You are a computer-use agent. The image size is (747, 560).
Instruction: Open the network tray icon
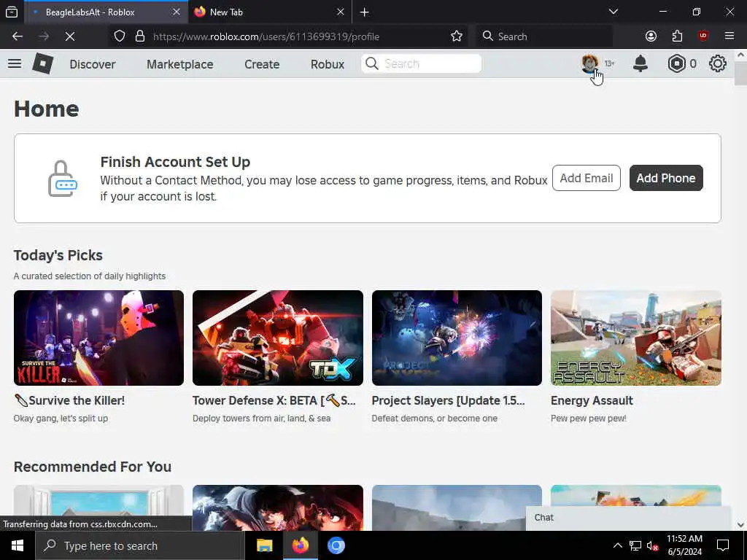click(635, 545)
